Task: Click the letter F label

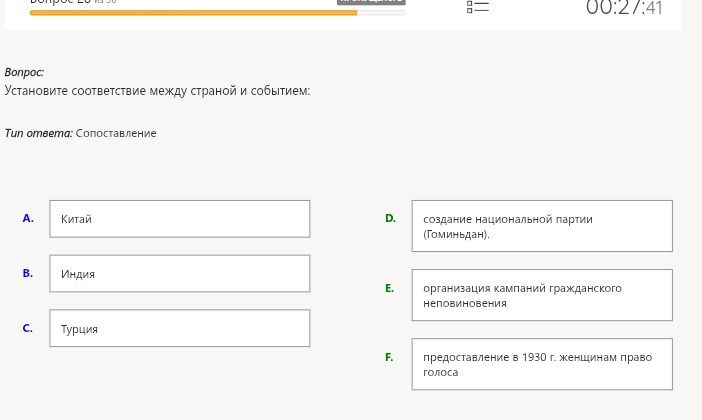Action: [389, 357]
